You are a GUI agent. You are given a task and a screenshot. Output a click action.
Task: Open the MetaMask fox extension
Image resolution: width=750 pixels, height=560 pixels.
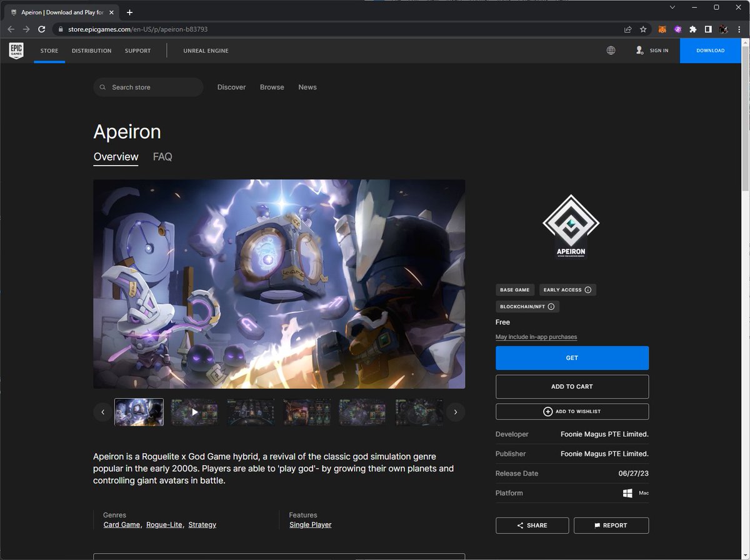coord(662,29)
